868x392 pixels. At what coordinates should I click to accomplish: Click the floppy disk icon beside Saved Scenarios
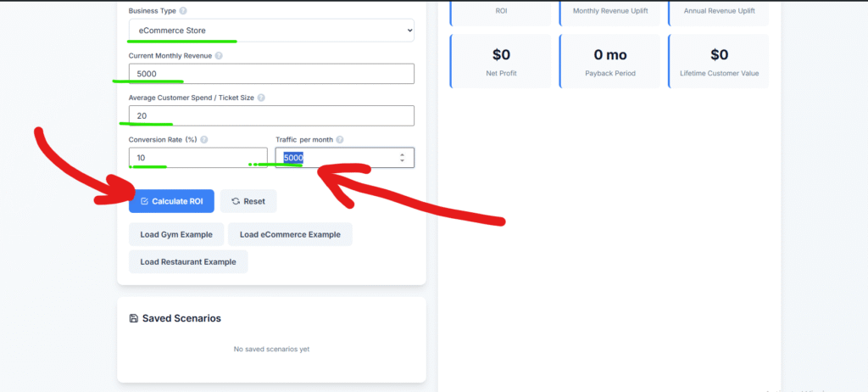coord(133,318)
